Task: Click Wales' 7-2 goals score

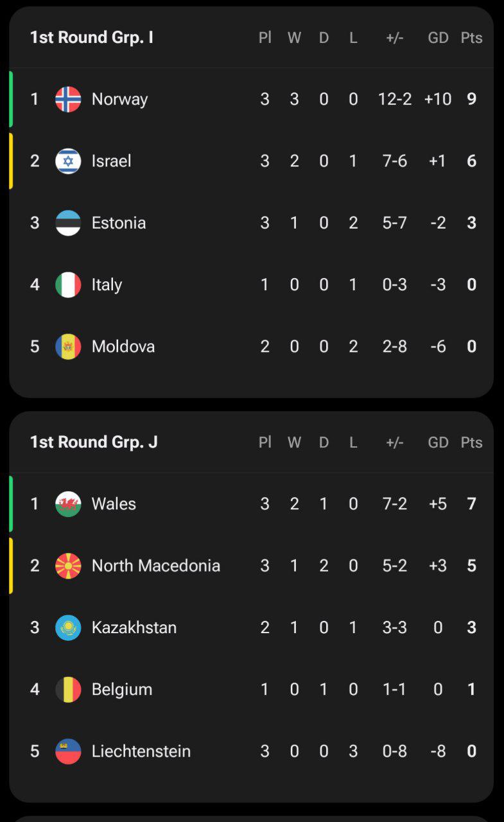Action: point(394,503)
